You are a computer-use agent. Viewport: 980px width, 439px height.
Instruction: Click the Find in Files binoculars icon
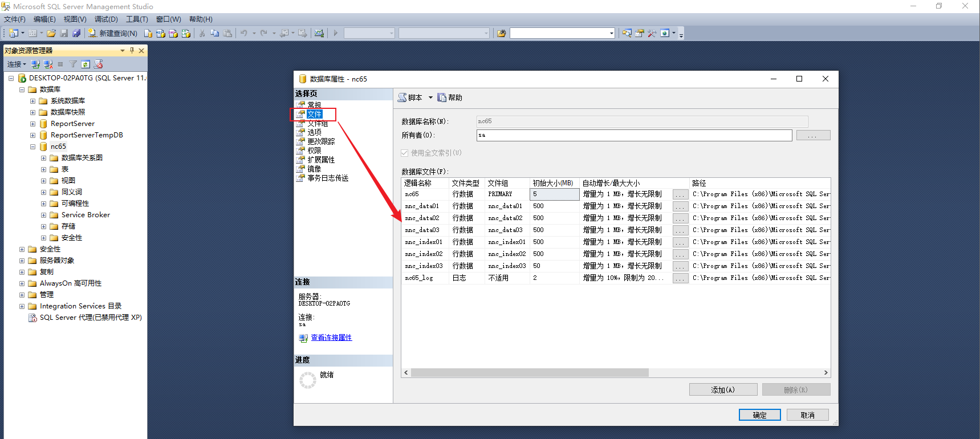point(502,33)
